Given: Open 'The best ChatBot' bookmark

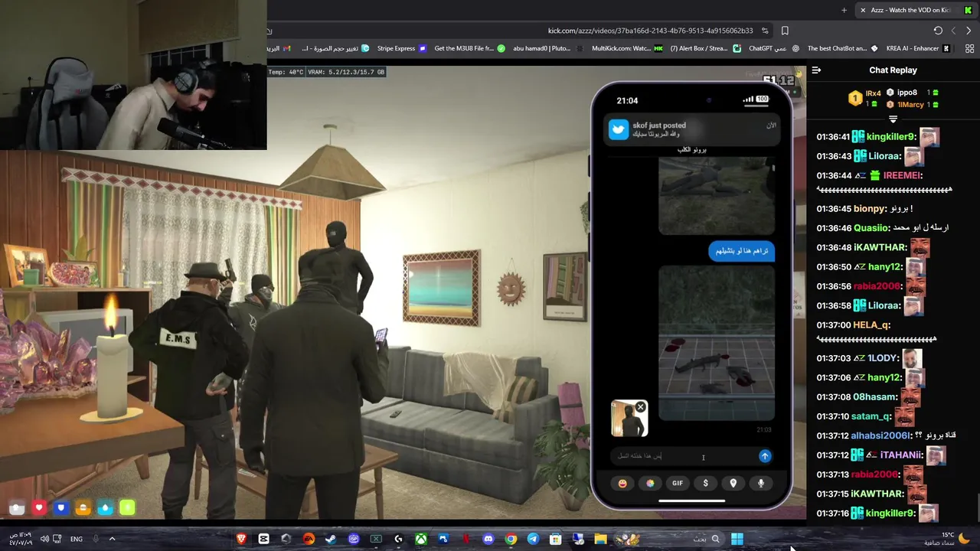Looking at the screenshot, I should tap(842, 48).
